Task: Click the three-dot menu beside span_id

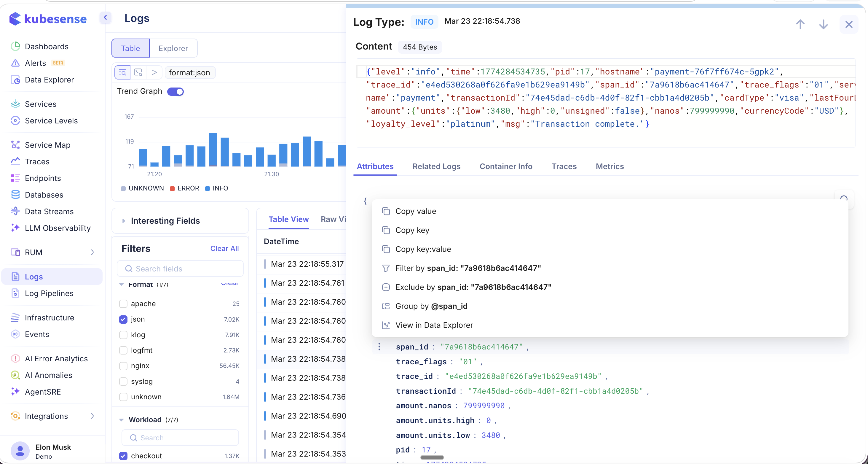Action: 379,347
